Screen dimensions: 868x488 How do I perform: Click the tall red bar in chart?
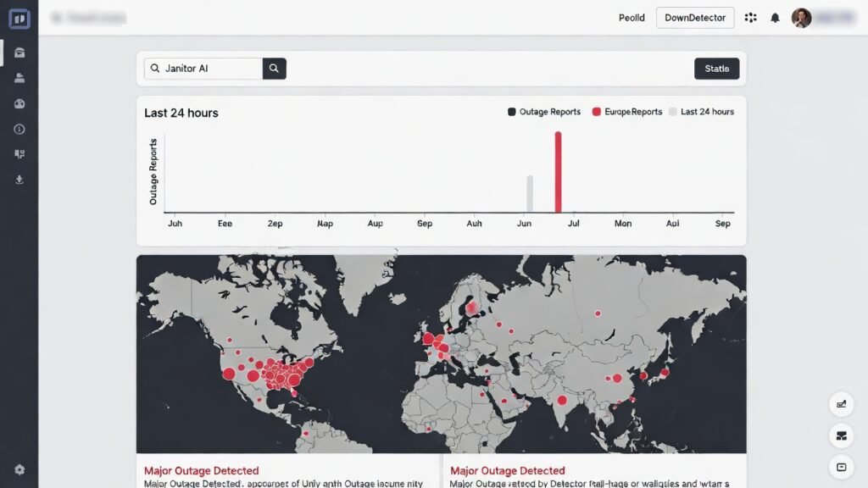click(558, 171)
